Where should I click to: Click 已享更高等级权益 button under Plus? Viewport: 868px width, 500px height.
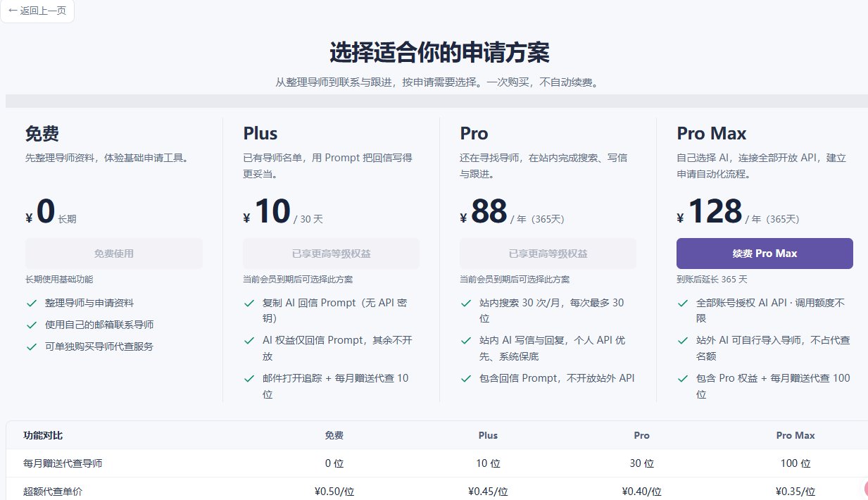click(x=331, y=254)
